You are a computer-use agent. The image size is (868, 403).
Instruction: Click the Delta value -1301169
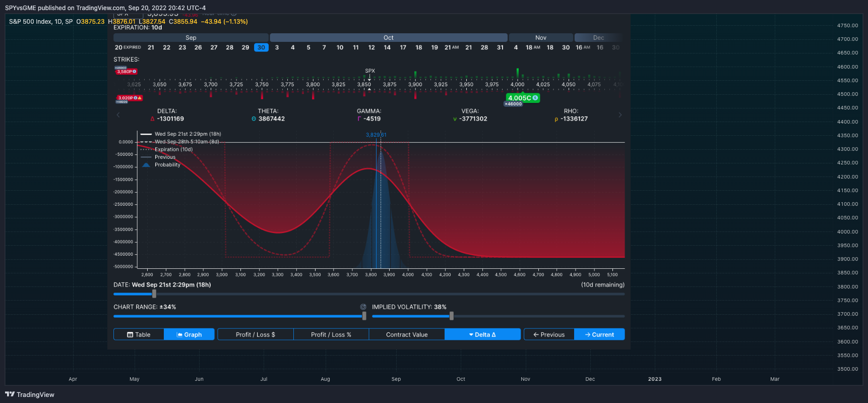coord(170,119)
